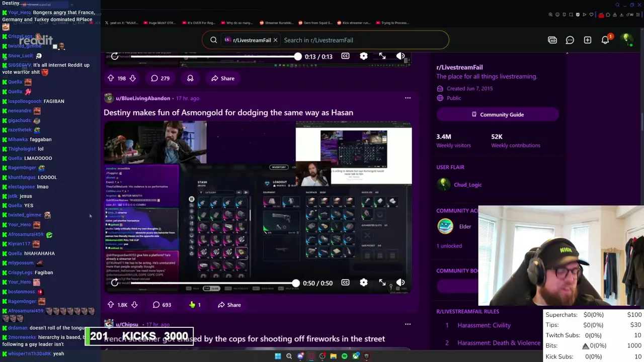This screenshot has height=362, width=644.
Task: Open 'Destiny makes fun of Asmongold' post title
Action: [228, 113]
